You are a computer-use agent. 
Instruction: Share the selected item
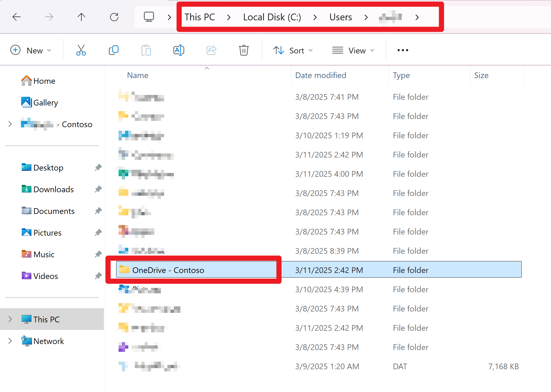(x=211, y=50)
